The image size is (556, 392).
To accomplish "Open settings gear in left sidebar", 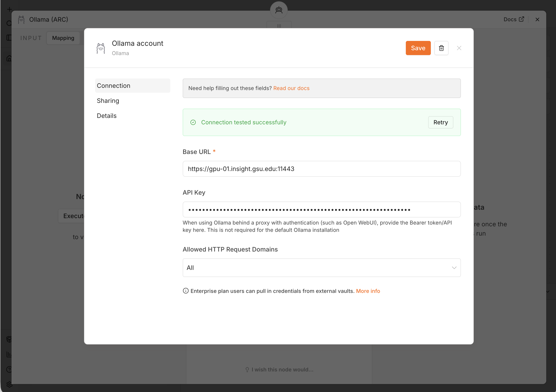I will pyautogui.click(x=9, y=384).
